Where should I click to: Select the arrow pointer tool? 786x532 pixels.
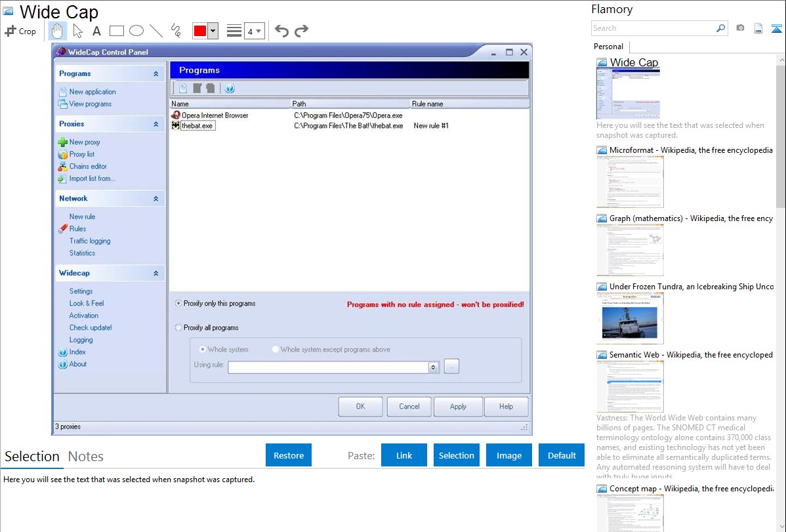coord(77,31)
